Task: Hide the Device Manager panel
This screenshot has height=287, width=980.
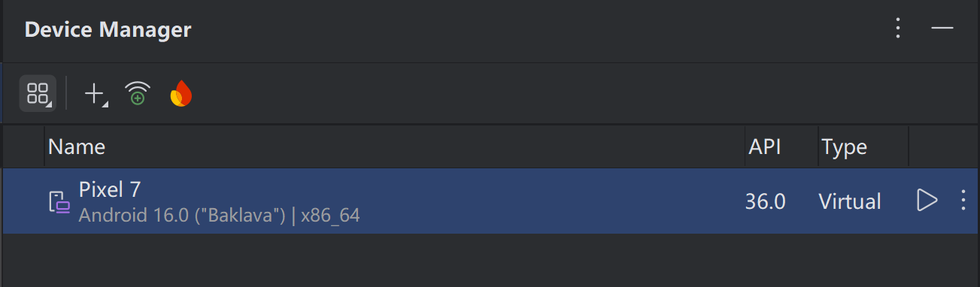Action: click(x=942, y=29)
